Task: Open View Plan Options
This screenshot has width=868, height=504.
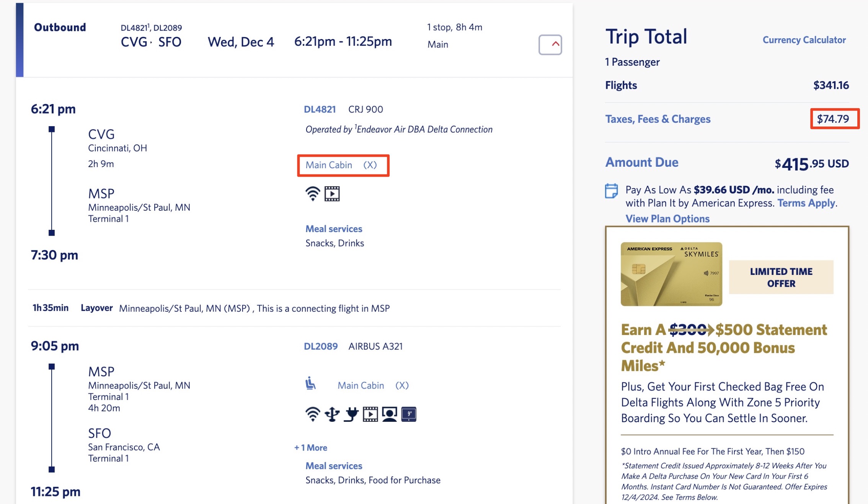Action: 667,218
